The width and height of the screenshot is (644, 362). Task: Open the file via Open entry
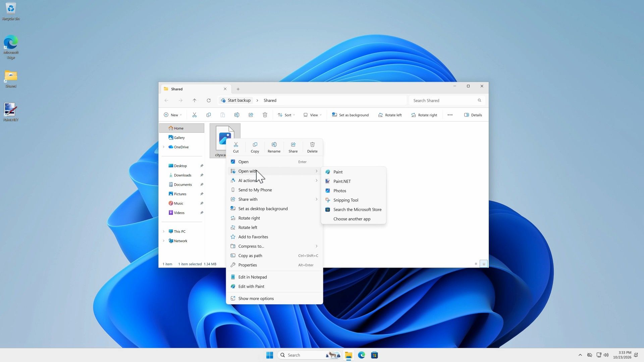click(274, 162)
